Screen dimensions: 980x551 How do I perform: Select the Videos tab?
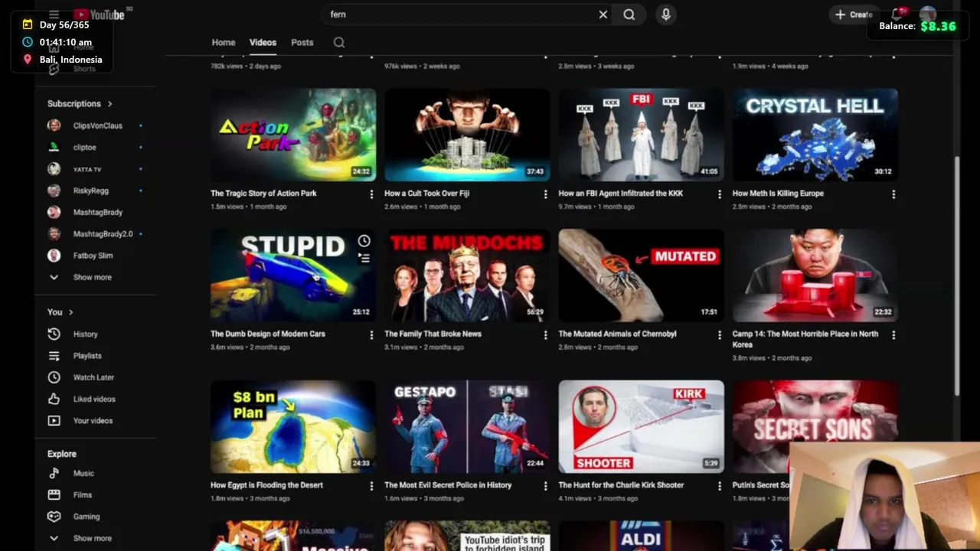(x=263, y=42)
